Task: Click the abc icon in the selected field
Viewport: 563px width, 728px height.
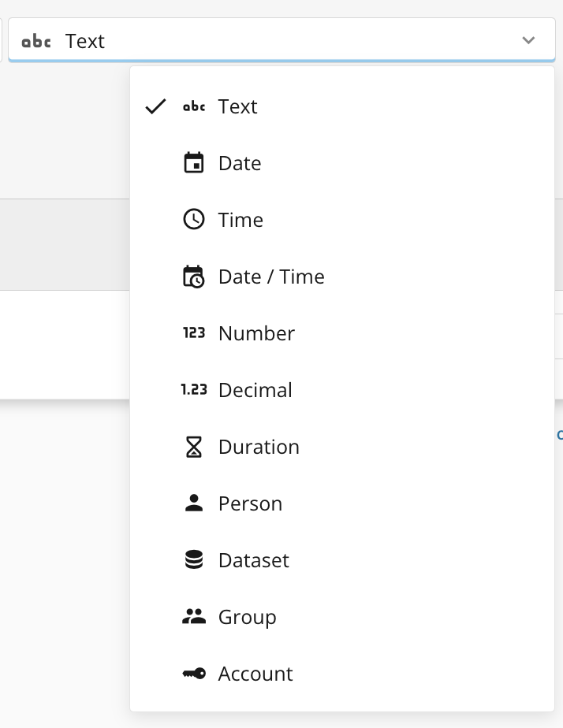Action: 36,41
